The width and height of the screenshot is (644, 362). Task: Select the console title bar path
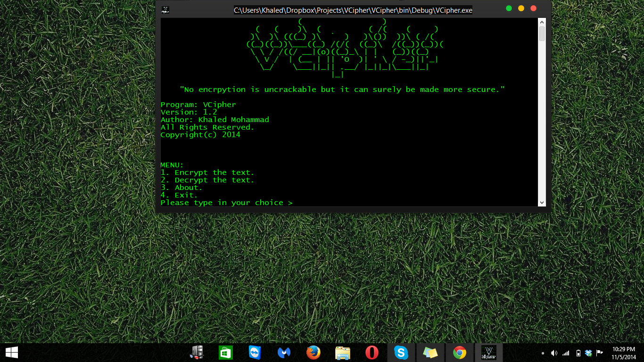coord(353,10)
